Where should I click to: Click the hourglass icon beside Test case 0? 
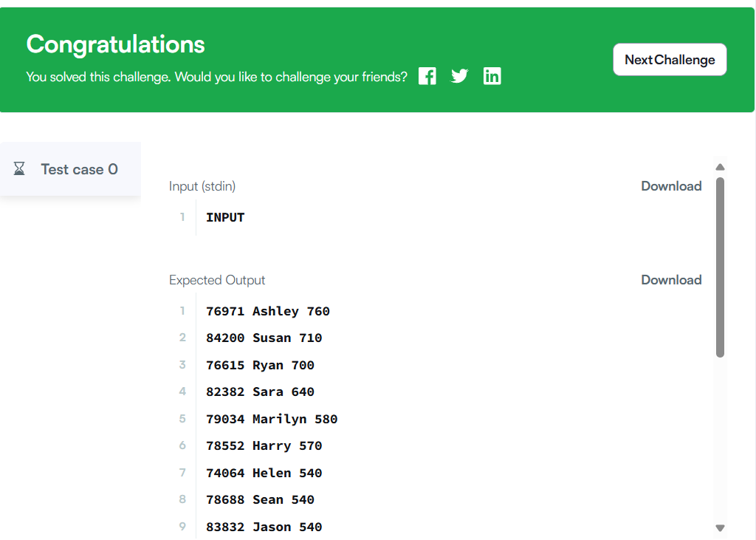(19, 169)
